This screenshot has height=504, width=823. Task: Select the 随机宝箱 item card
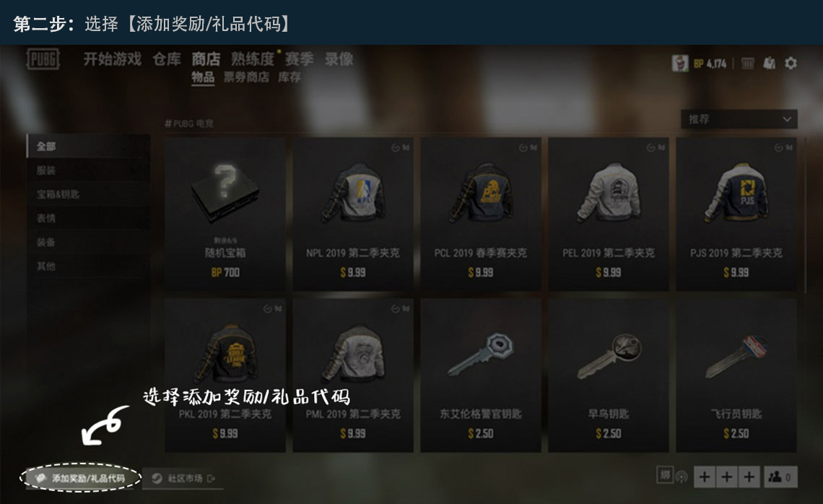(225, 214)
